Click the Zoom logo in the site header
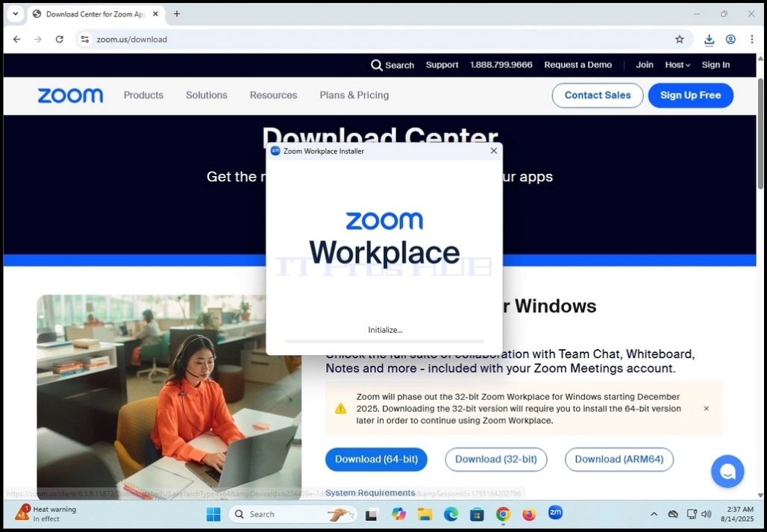Viewport: 767px width, 532px height. click(70, 96)
